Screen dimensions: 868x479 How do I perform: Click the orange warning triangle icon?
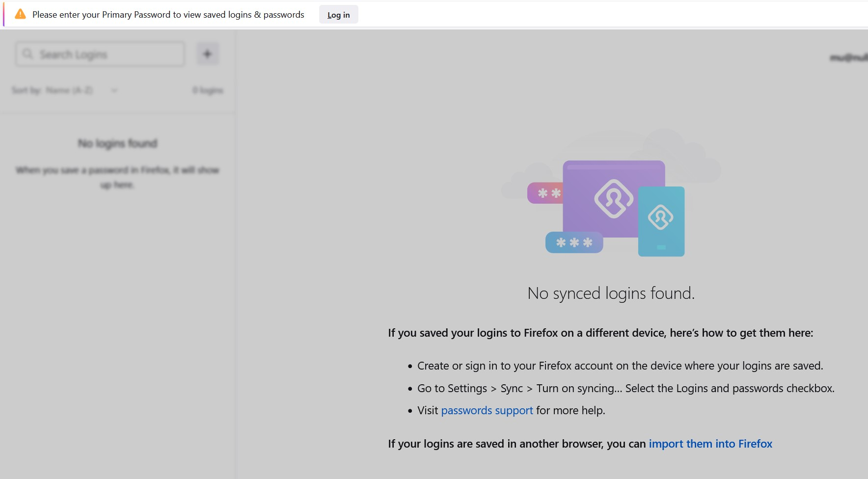tap(20, 14)
